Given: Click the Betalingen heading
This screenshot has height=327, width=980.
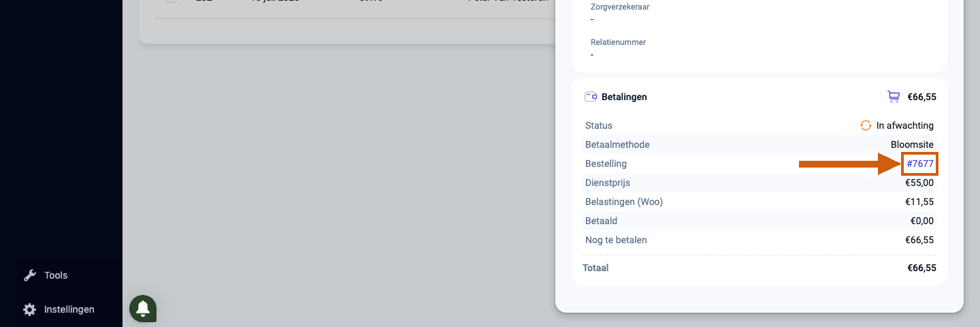Looking at the screenshot, I should click(624, 97).
